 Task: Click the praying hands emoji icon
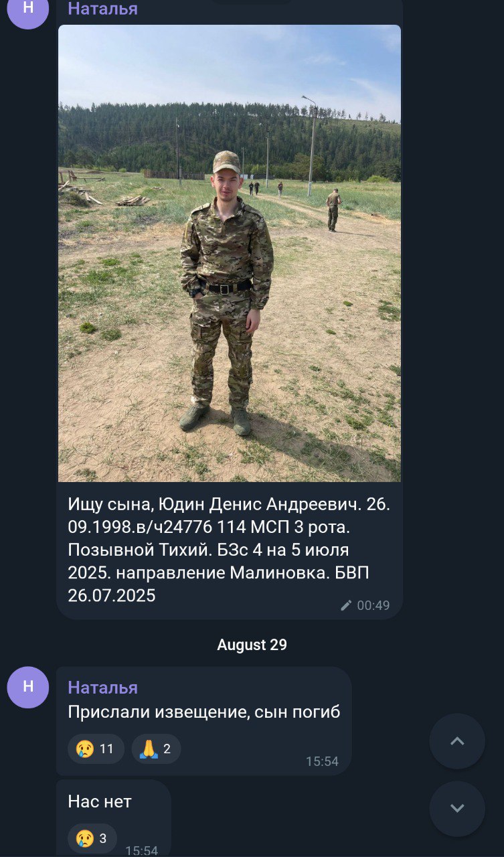[x=149, y=749]
